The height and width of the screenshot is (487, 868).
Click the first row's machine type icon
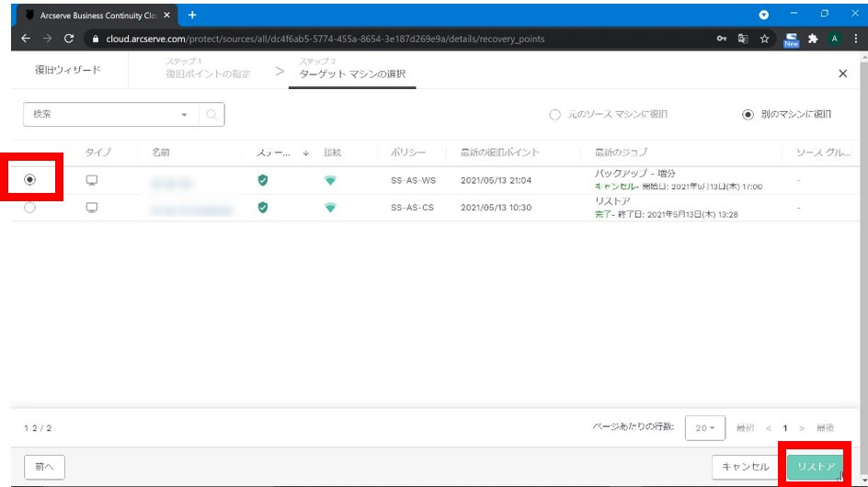(92, 181)
